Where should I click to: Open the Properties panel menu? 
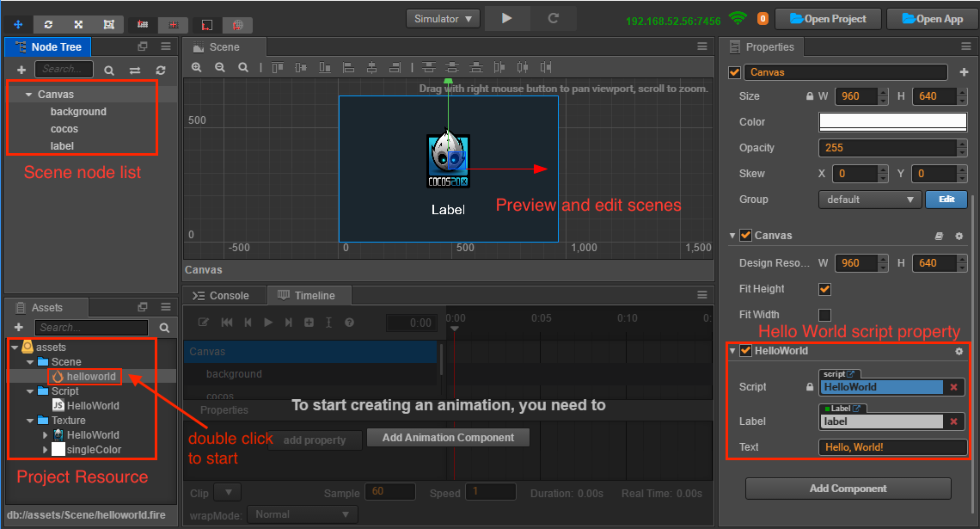pyautogui.click(x=965, y=46)
